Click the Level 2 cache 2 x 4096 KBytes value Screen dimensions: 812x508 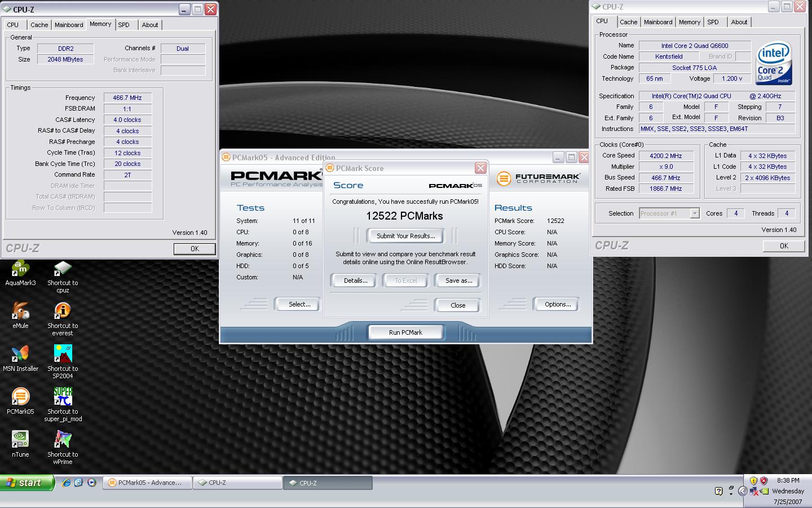click(767, 178)
